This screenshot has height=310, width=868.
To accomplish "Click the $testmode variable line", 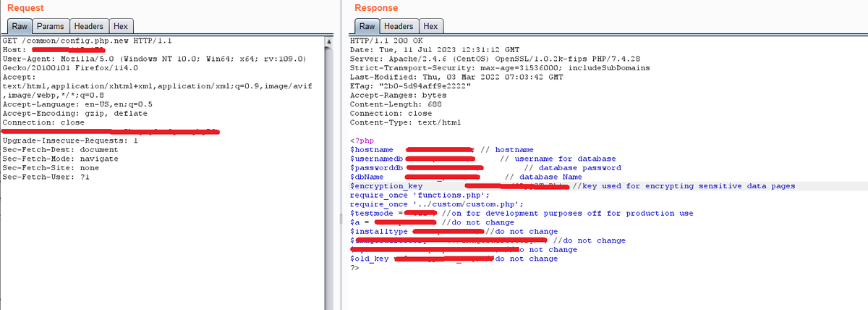I will coord(521,213).
